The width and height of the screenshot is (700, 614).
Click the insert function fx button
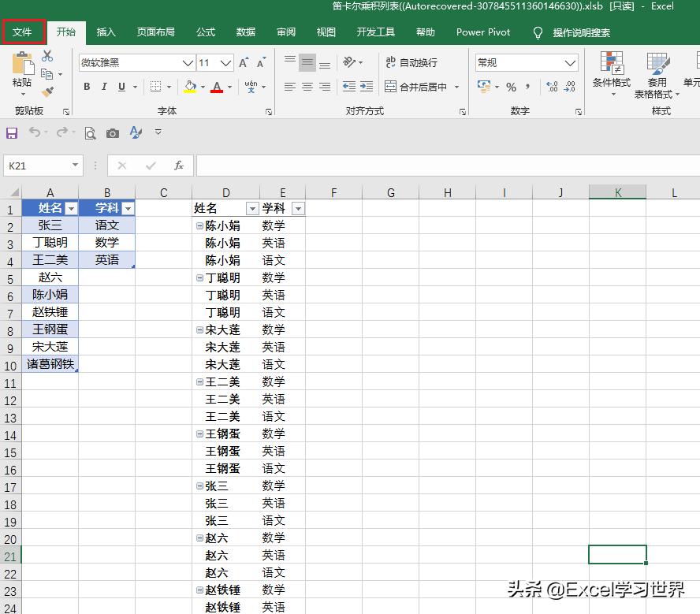coord(179,166)
